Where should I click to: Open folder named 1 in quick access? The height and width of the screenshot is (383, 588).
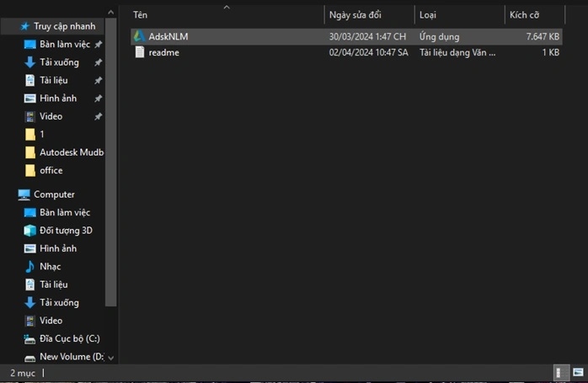pos(42,134)
